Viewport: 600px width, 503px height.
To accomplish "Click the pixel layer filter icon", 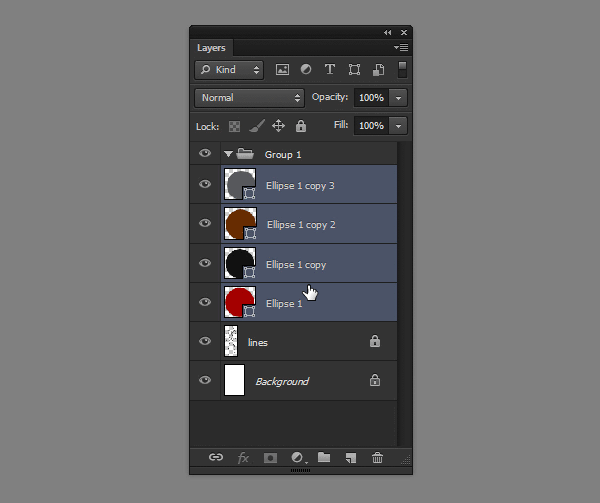I will (282, 70).
